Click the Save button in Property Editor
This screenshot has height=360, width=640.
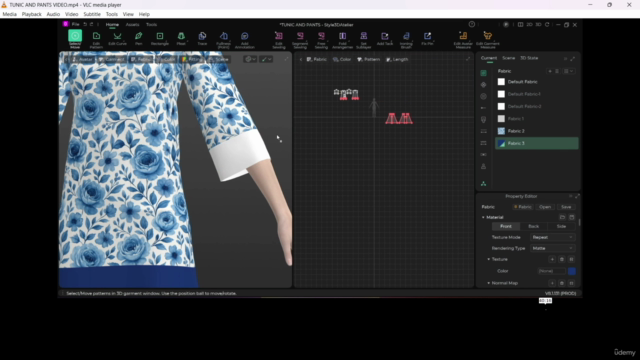coord(566,207)
